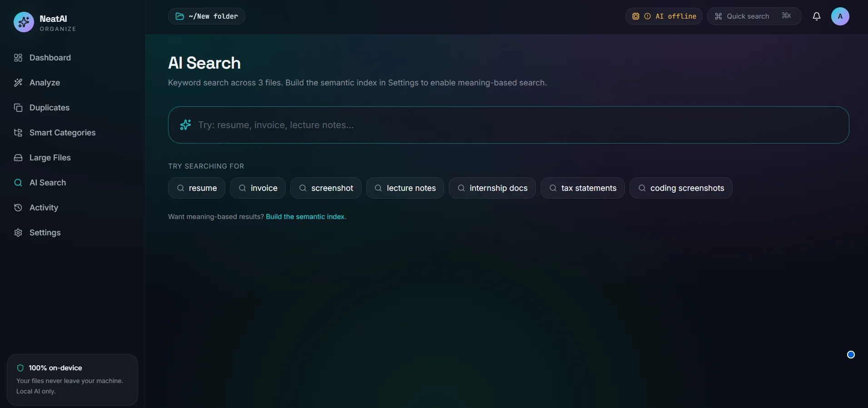Click the coding screenshots chip
The image size is (868, 408).
681,188
